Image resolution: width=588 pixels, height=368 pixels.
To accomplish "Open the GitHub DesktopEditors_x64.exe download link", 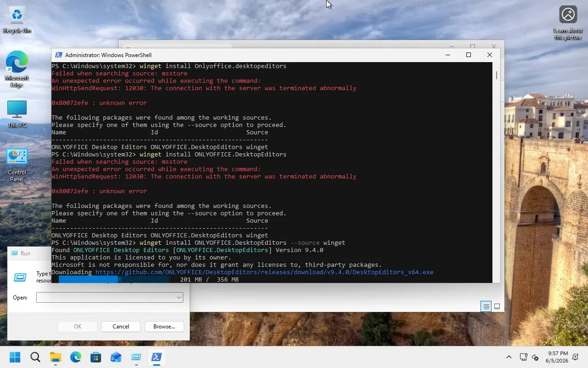I will [x=265, y=272].
